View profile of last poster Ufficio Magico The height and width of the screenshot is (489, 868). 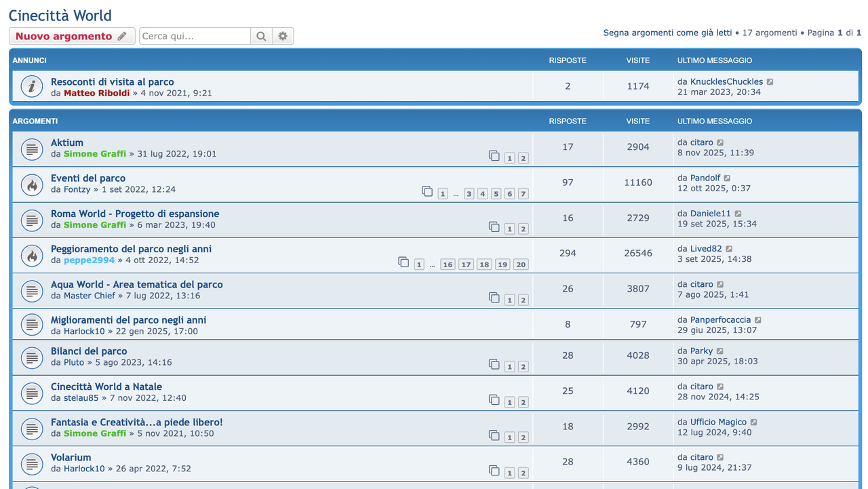point(718,422)
